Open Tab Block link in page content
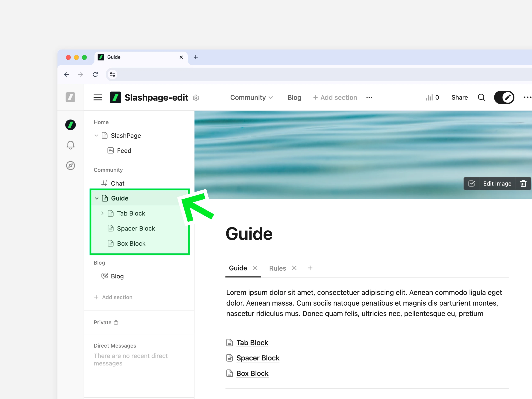Image resolution: width=532 pixels, height=399 pixels. point(252,343)
